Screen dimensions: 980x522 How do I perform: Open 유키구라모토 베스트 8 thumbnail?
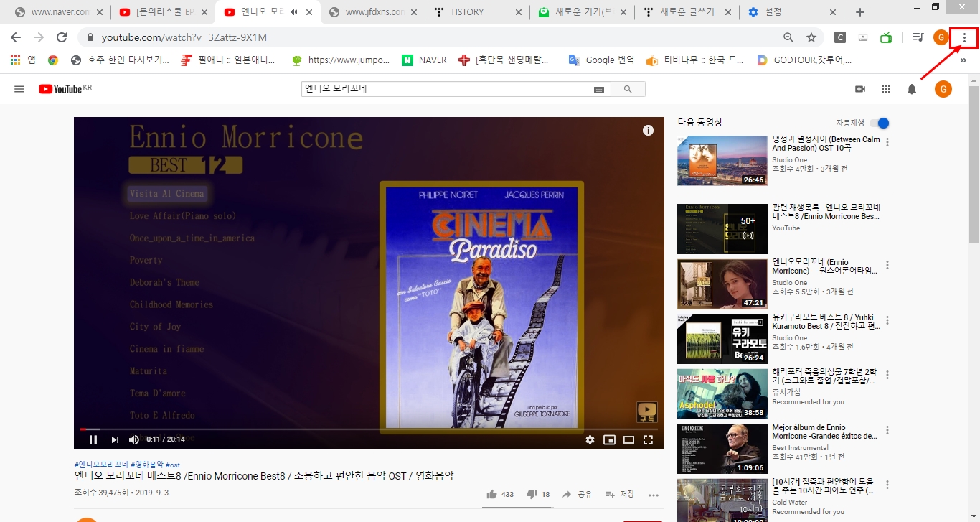722,339
